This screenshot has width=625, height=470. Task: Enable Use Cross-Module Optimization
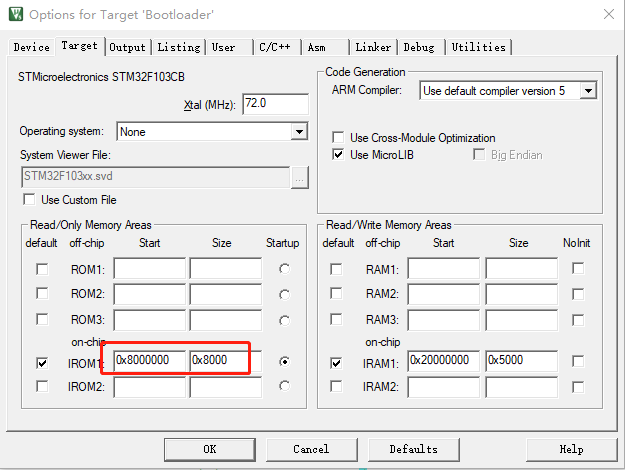pyautogui.click(x=338, y=138)
